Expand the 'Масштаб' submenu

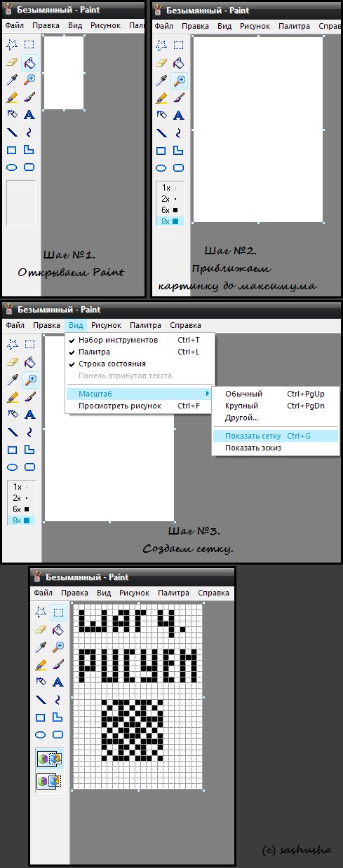(x=140, y=394)
